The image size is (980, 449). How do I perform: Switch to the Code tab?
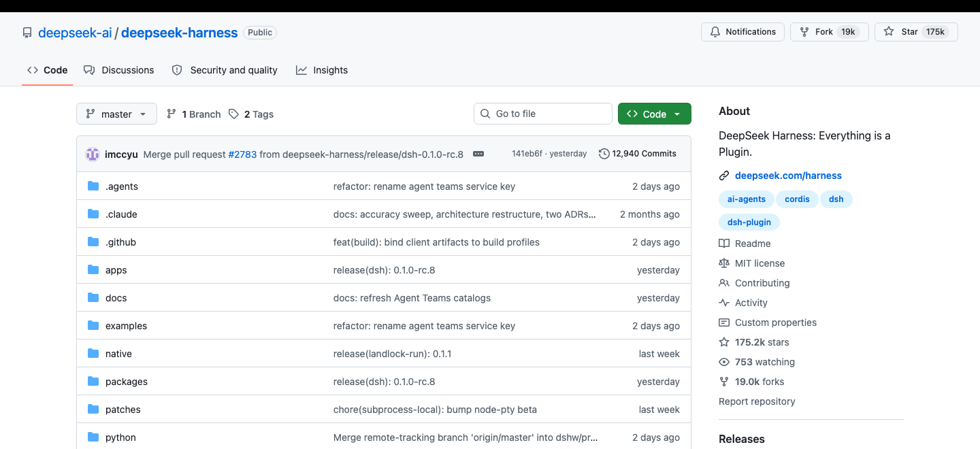[x=48, y=70]
